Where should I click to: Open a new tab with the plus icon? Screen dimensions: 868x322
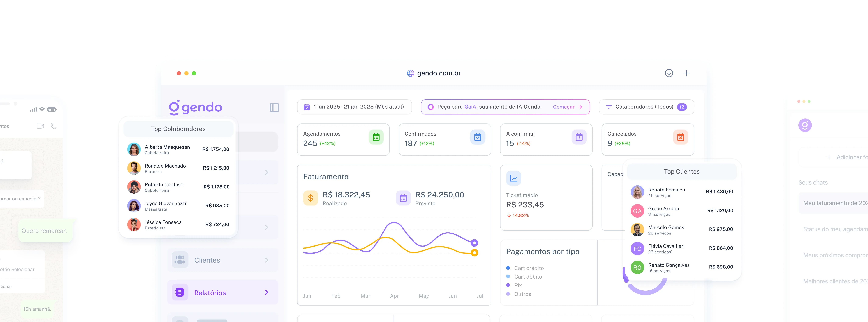[686, 73]
